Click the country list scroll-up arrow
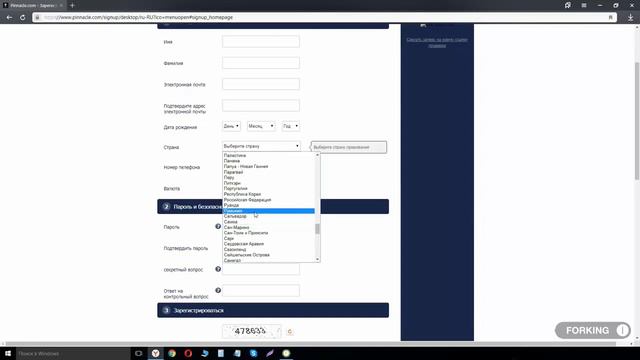The image size is (640, 360). (318, 155)
